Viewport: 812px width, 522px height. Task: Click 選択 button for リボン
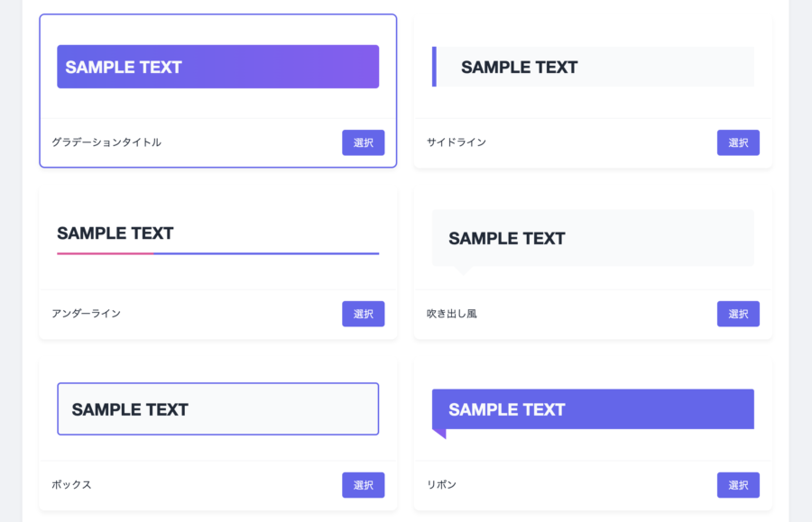coord(738,485)
